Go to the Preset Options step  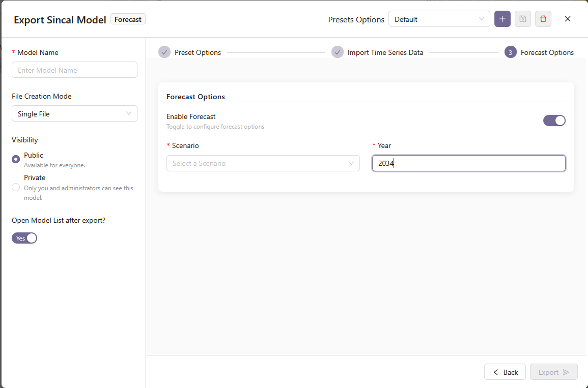point(190,52)
